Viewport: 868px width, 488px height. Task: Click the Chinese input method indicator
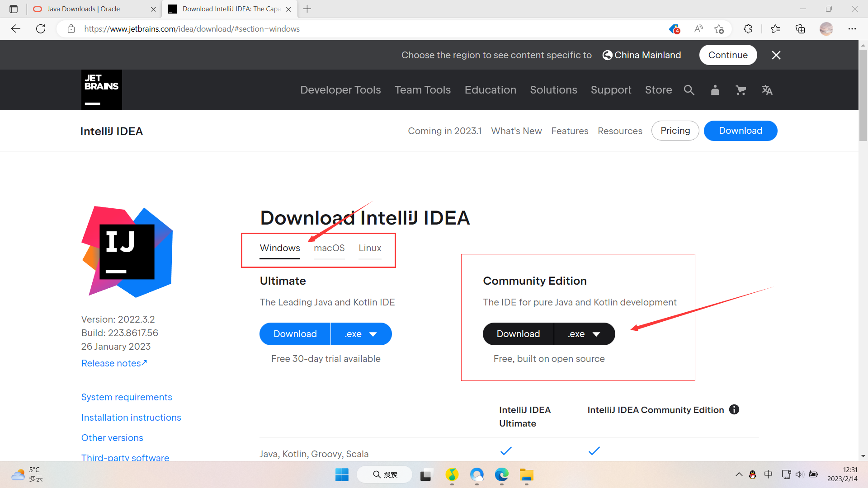(768, 474)
